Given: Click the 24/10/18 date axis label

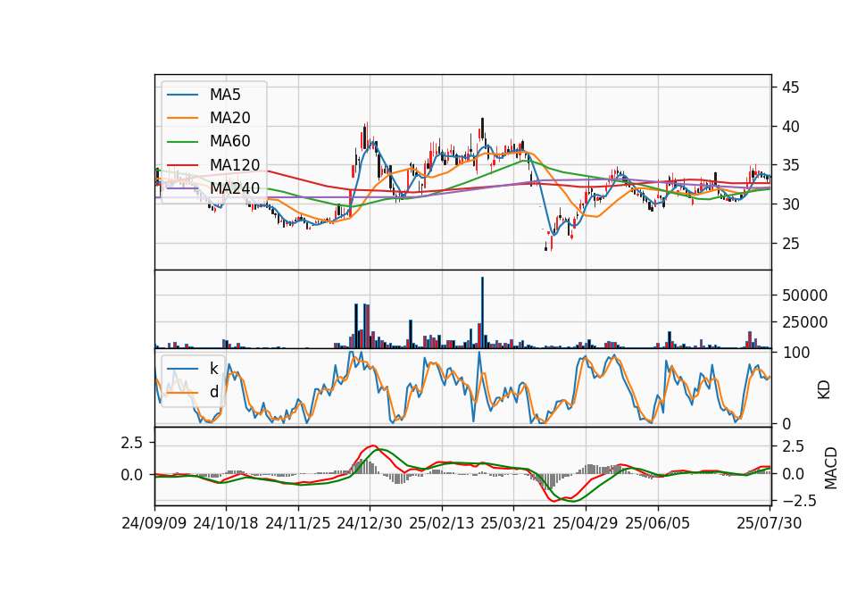Looking at the screenshot, I should 226,523.
